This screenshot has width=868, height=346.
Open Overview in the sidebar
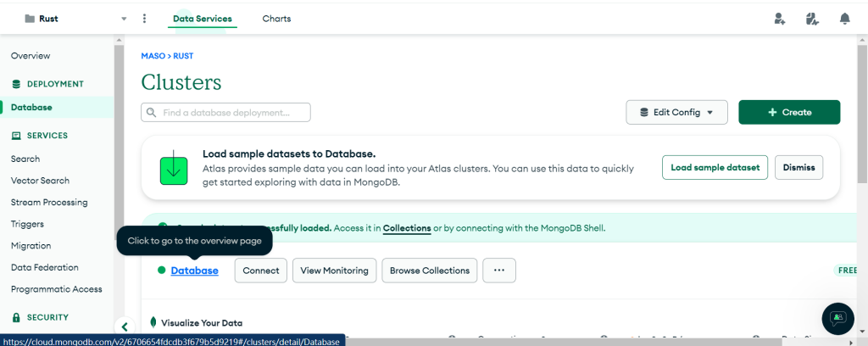tap(31, 56)
